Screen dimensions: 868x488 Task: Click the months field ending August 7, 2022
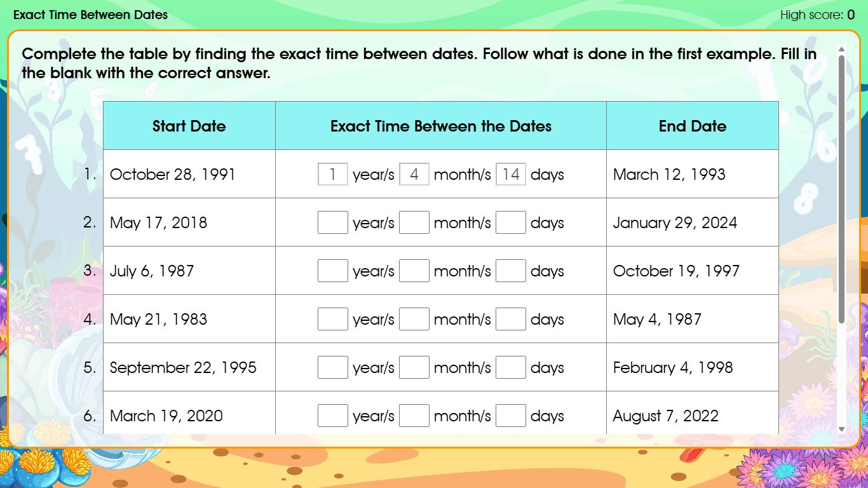coord(414,416)
